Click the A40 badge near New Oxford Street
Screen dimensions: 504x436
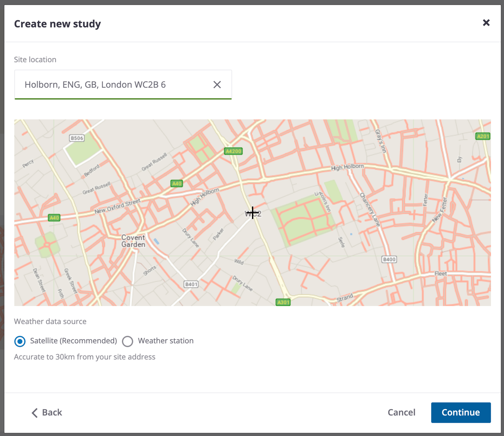(x=54, y=218)
